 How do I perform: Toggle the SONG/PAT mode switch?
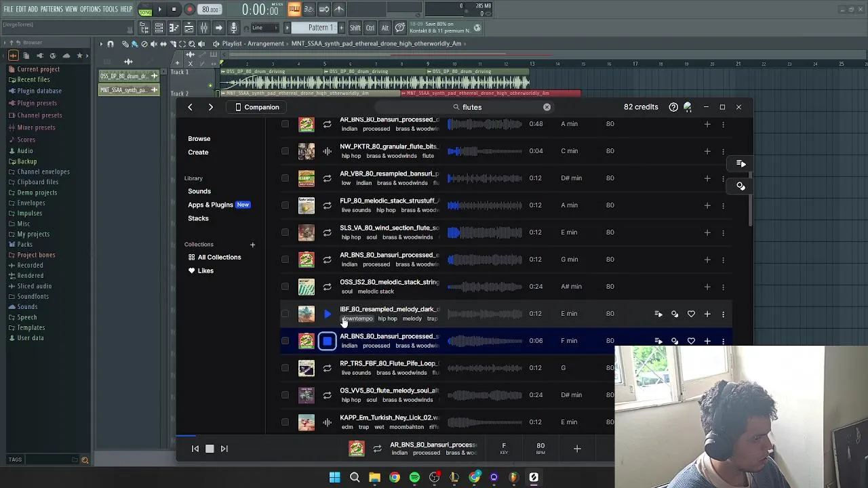[145, 9]
